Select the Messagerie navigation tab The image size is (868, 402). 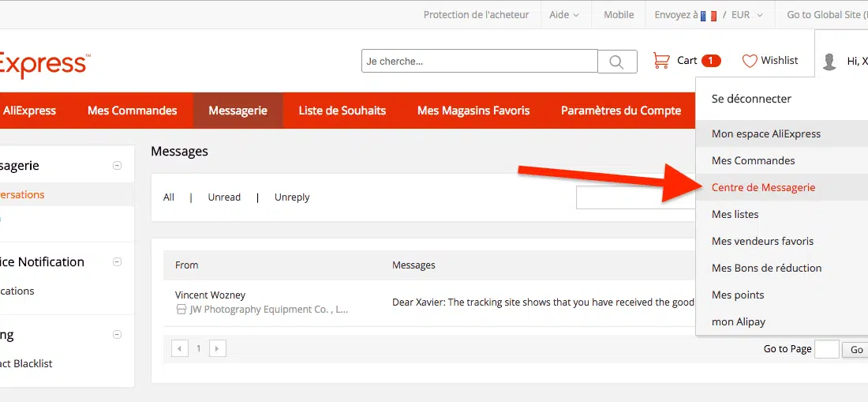pos(238,111)
